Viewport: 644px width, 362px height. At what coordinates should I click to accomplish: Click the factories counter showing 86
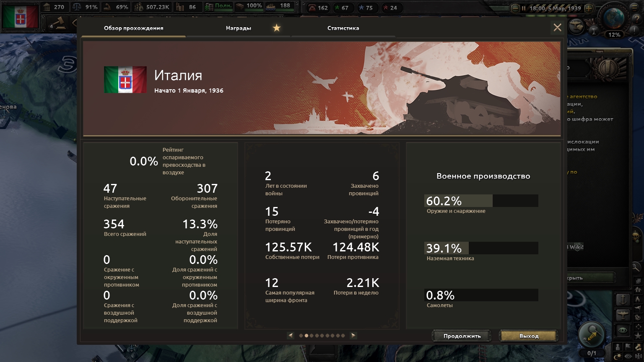187,7
